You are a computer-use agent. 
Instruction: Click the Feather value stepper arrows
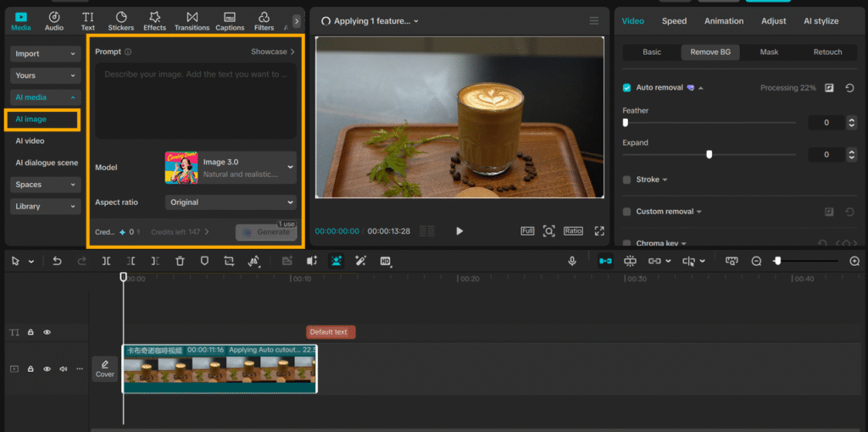[852, 123]
